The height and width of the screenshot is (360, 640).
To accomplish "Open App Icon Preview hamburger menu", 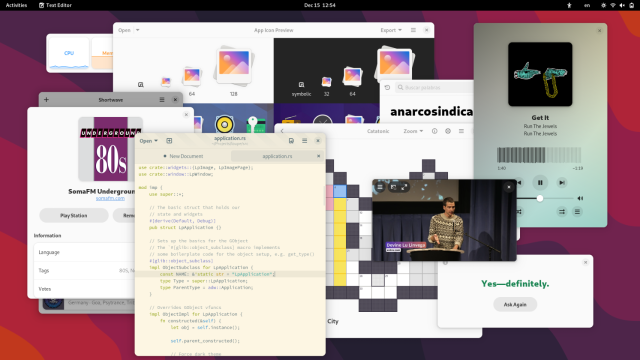I will (413, 30).
